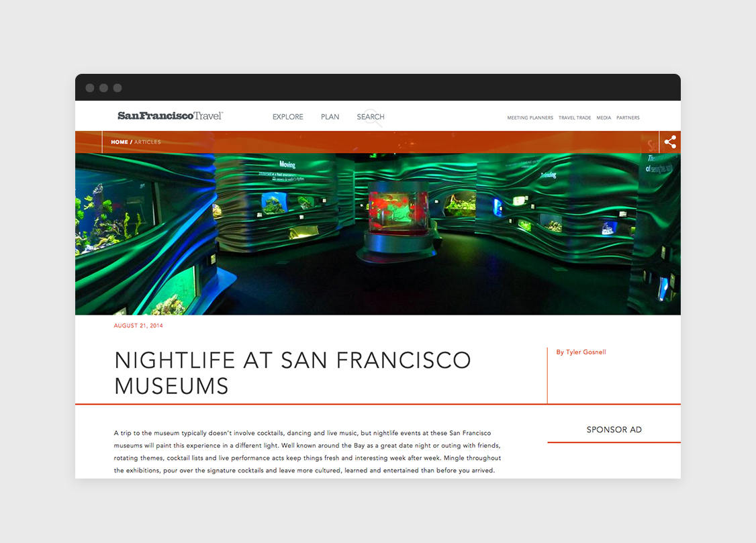
Task: Click the Sponsor Ad heading
Action: [x=614, y=430]
